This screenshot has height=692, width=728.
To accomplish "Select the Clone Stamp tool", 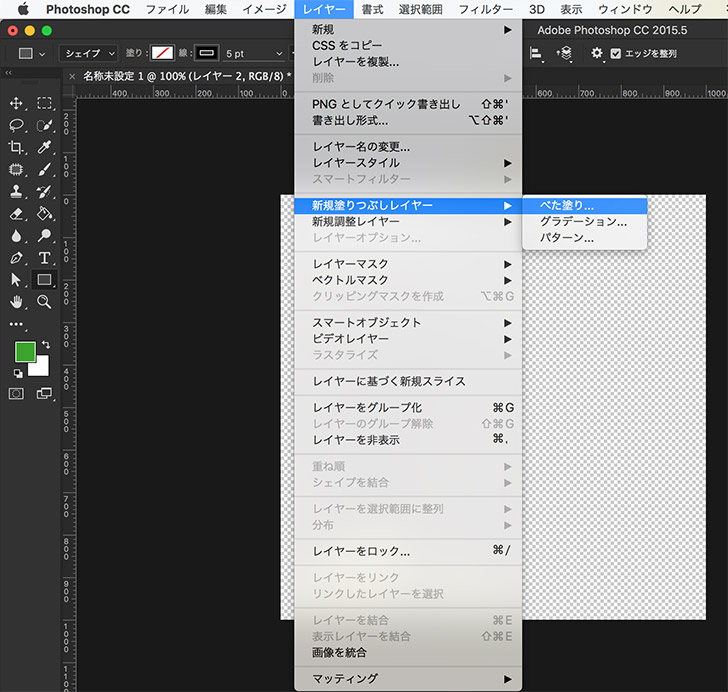I will [16, 191].
